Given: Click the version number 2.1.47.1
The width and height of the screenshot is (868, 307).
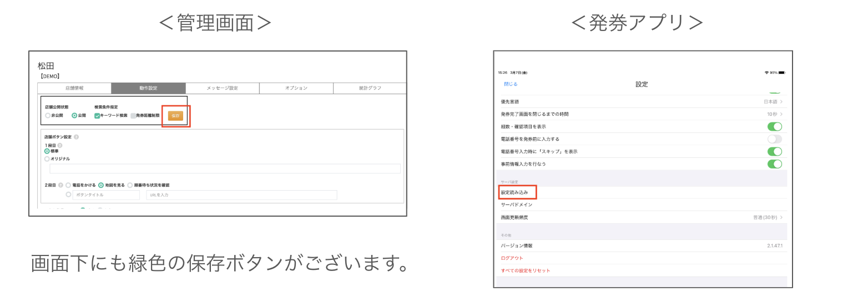Looking at the screenshot, I should point(775,245).
